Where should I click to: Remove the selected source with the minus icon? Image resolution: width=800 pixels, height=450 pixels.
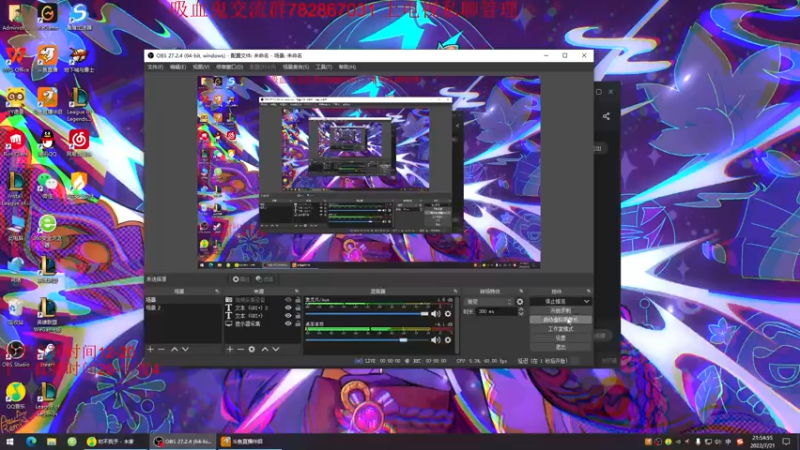point(240,349)
